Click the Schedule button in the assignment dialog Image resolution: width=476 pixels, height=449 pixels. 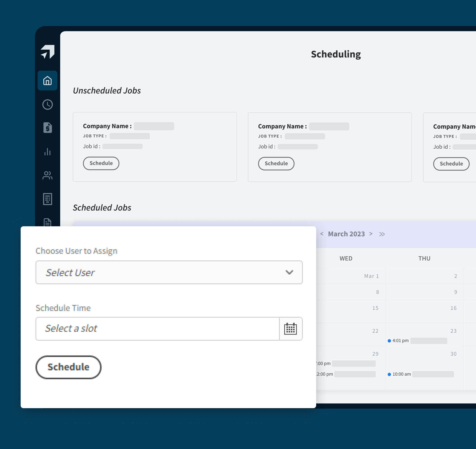point(68,367)
